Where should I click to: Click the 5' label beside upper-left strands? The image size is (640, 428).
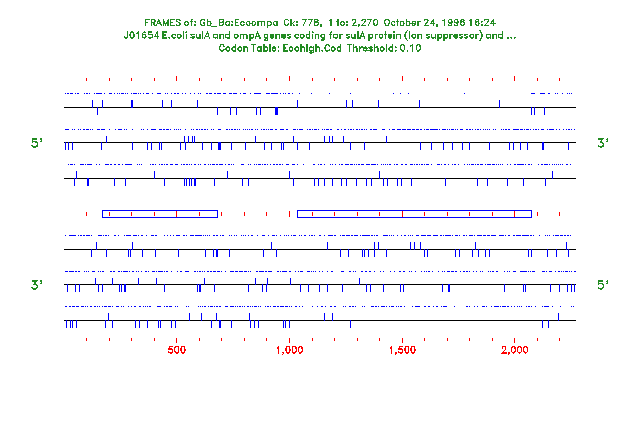pyautogui.click(x=37, y=144)
